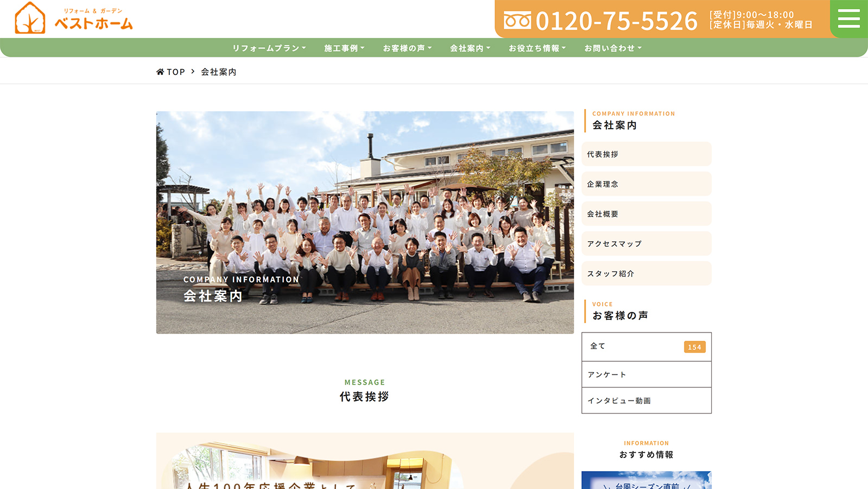Expand the リフォームプラン dropdown
Image resolution: width=868 pixels, height=489 pixels.
pyautogui.click(x=269, y=48)
